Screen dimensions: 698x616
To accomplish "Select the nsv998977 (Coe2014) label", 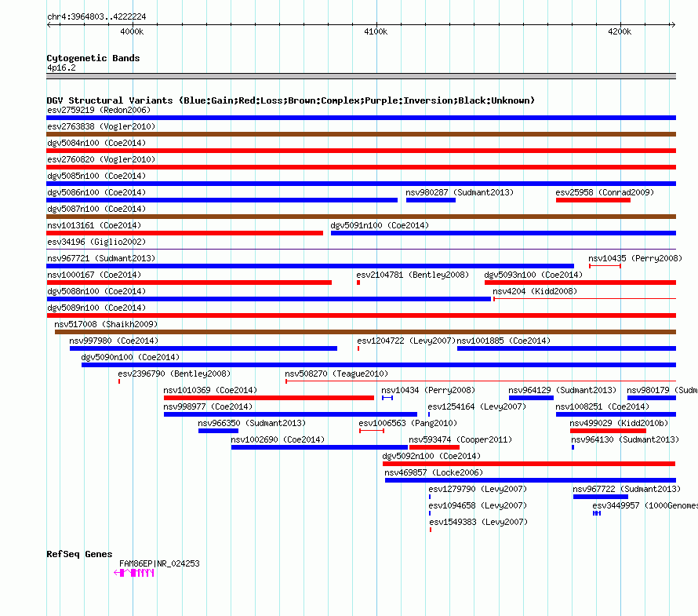I will click(x=208, y=406).
